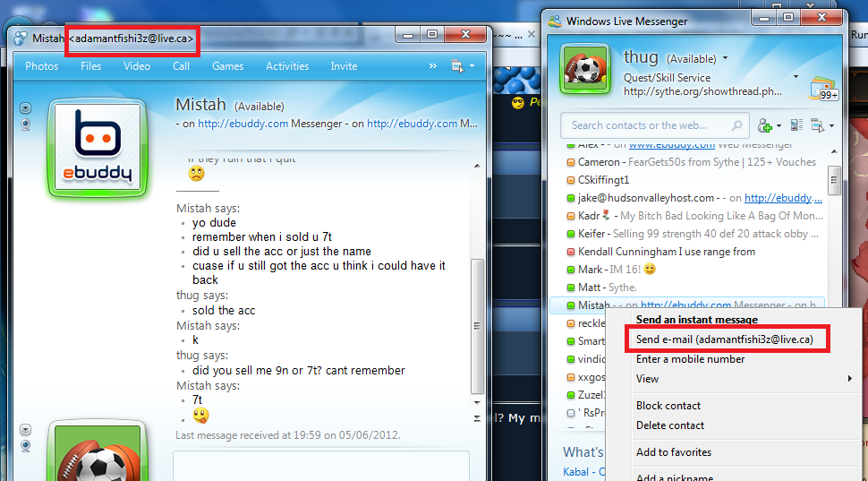Screen dimensions: 868x481
Task: Open Activities in chat toolbar
Action: coord(287,66)
